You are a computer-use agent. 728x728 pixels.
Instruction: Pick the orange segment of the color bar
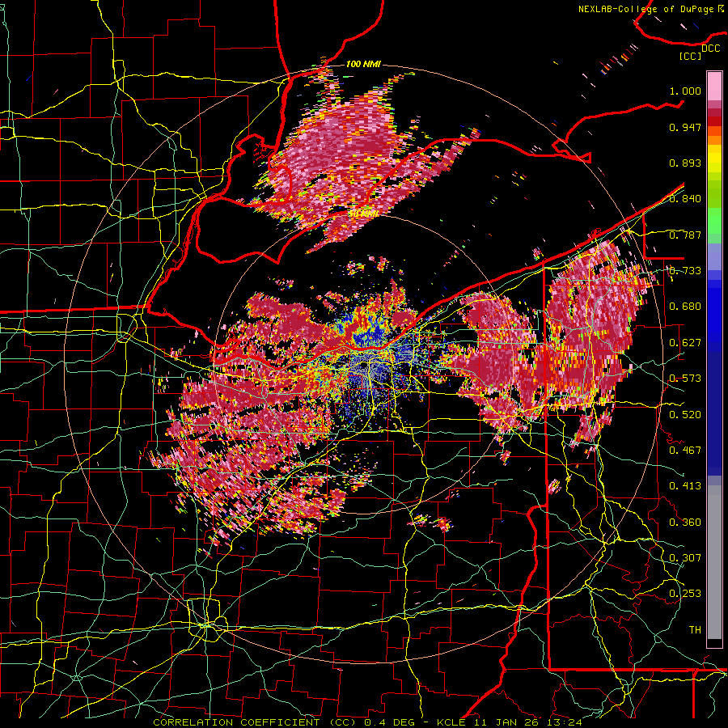[714, 140]
